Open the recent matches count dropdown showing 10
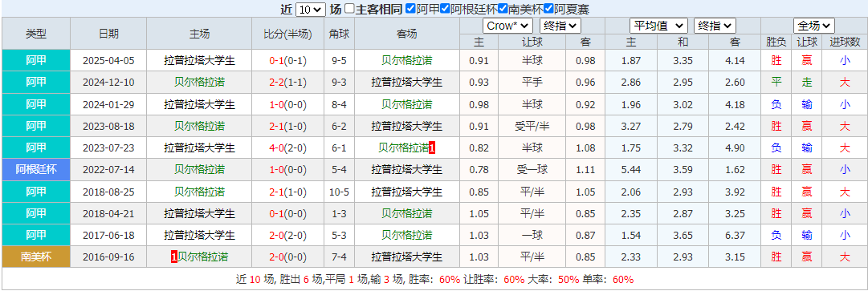The width and height of the screenshot is (868, 291). (311, 10)
